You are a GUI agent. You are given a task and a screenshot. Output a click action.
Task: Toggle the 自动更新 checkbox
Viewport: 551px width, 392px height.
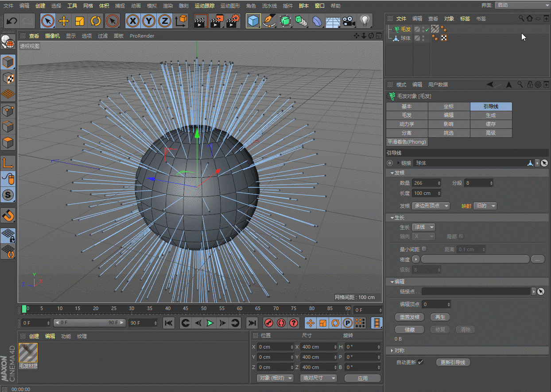click(421, 362)
